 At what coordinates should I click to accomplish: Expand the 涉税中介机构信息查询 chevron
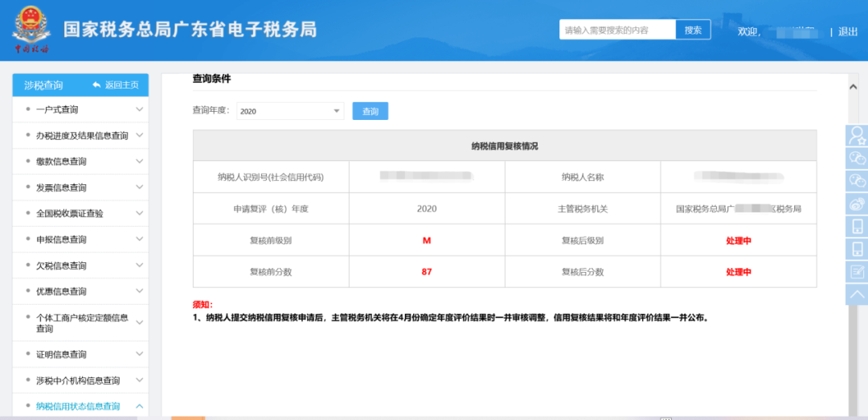pos(140,380)
